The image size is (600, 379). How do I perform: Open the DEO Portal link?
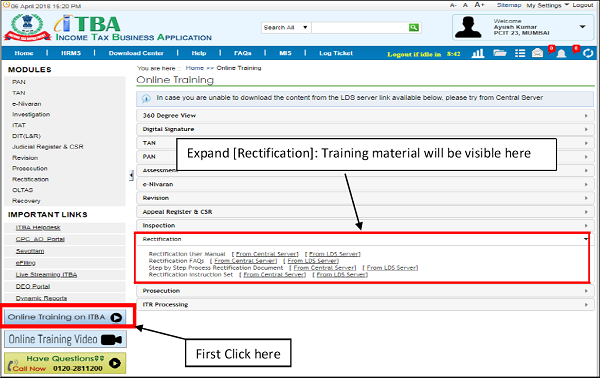(33, 287)
